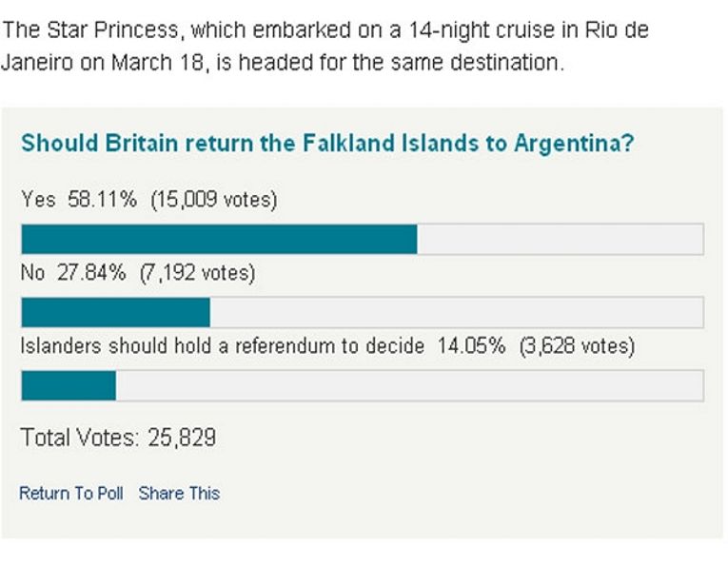Click the 7,192 votes count

[197, 273]
